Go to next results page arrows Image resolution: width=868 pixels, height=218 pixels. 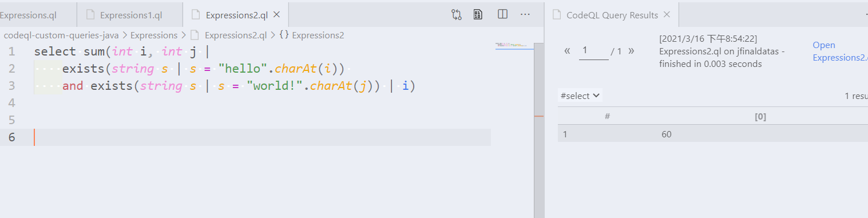(x=631, y=51)
